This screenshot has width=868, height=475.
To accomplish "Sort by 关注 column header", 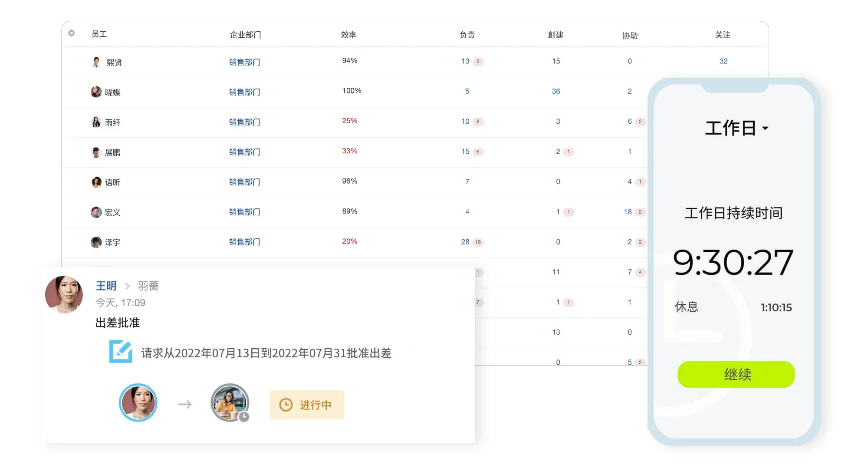I will pos(723,35).
